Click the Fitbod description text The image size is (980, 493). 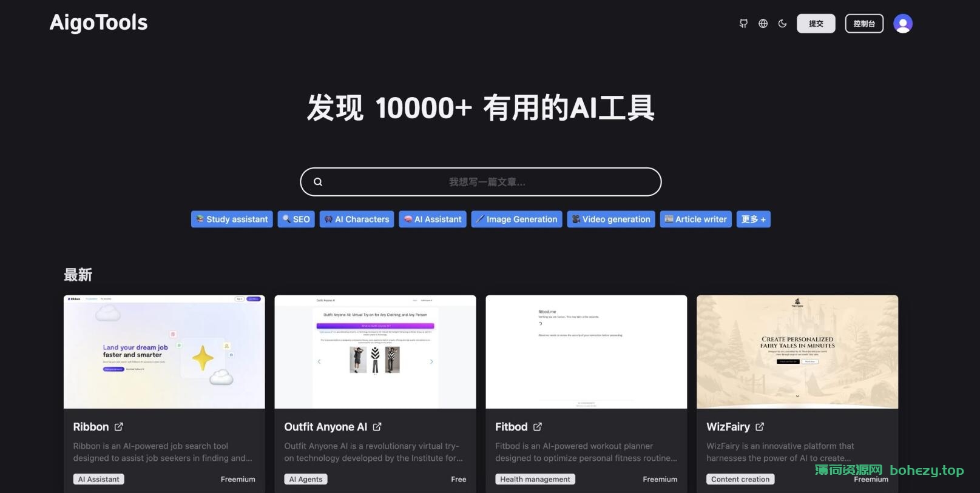tap(586, 452)
